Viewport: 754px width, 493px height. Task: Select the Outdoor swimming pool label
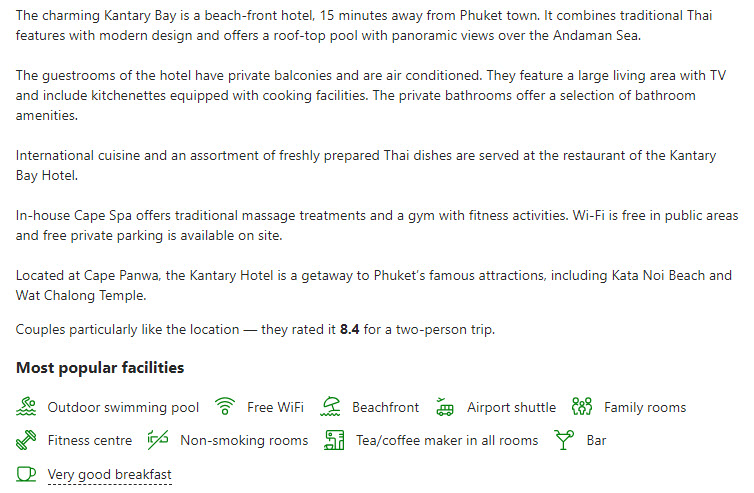pos(123,407)
